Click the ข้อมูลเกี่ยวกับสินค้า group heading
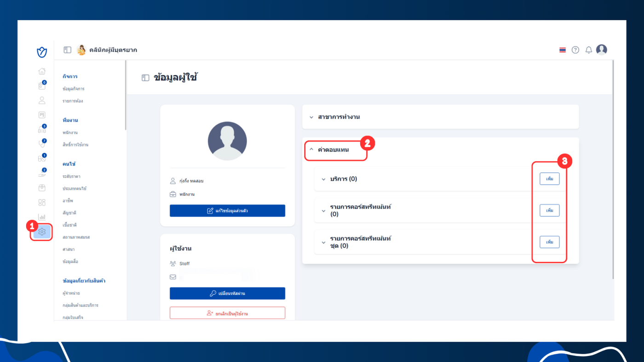 pos(84,281)
